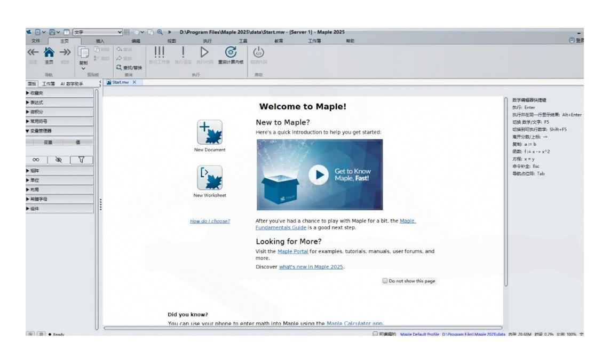Create a New Document via maple icon
610x364 pixels.
[210, 132]
